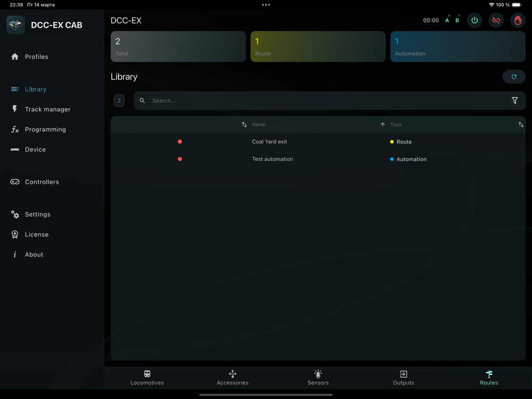
Task: Click the DCC-EX CAB app logo
Action: [15, 25]
